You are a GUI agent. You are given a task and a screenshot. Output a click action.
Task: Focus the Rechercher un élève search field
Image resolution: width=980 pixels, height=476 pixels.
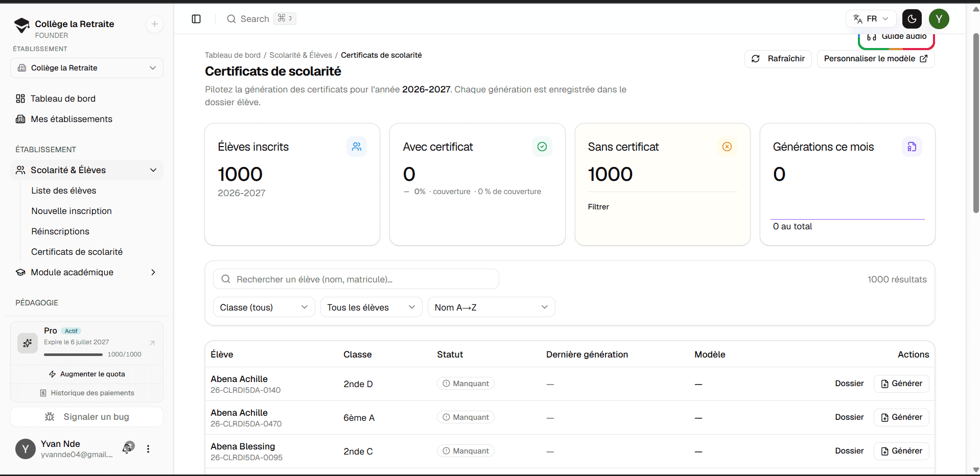pos(356,279)
